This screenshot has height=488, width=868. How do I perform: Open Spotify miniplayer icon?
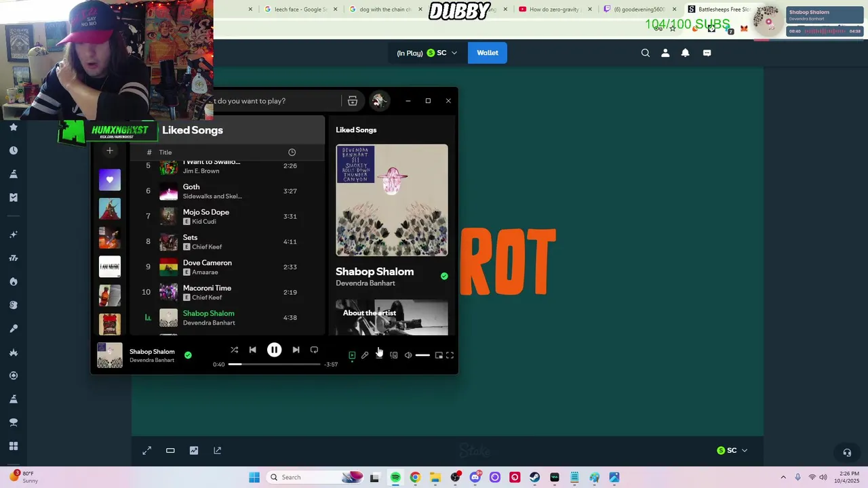[439, 355]
